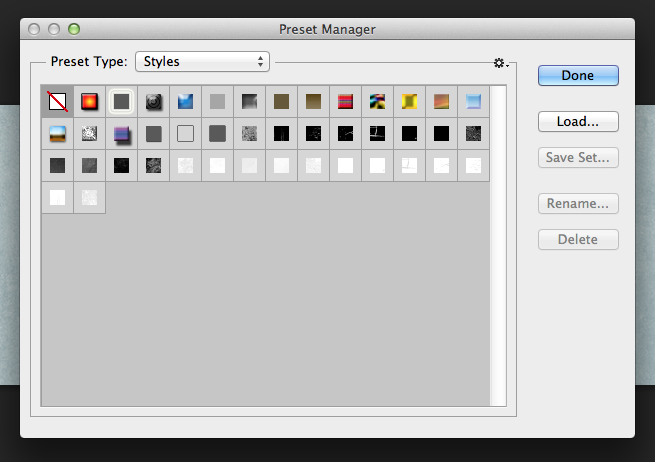The height and width of the screenshot is (462, 655).
Task: Pick the red striped blanket style
Action: pos(345,102)
